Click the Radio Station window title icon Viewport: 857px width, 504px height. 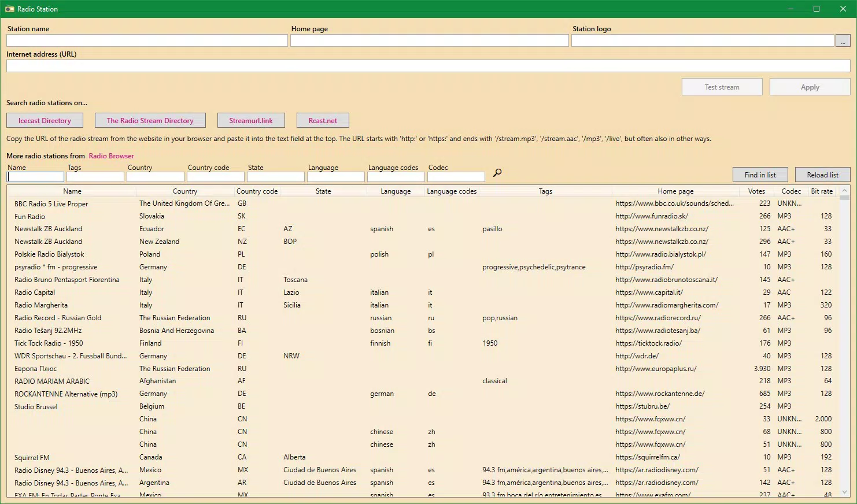pos(9,9)
